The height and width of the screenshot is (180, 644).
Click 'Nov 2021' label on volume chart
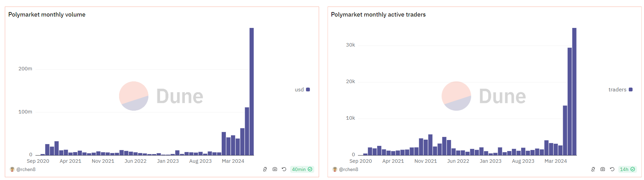[x=103, y=161]
